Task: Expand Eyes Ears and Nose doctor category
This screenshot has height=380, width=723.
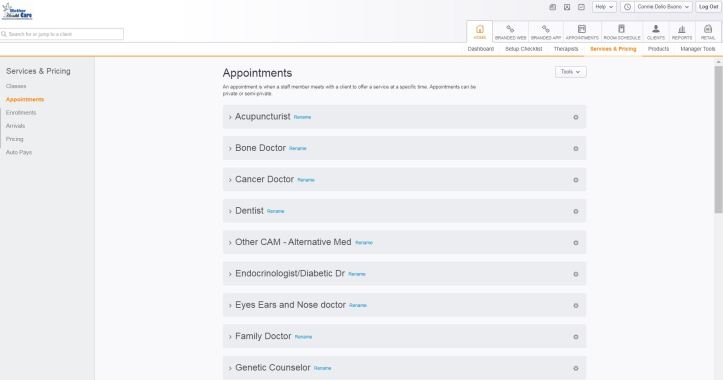Action: click(x=230, y=305)
